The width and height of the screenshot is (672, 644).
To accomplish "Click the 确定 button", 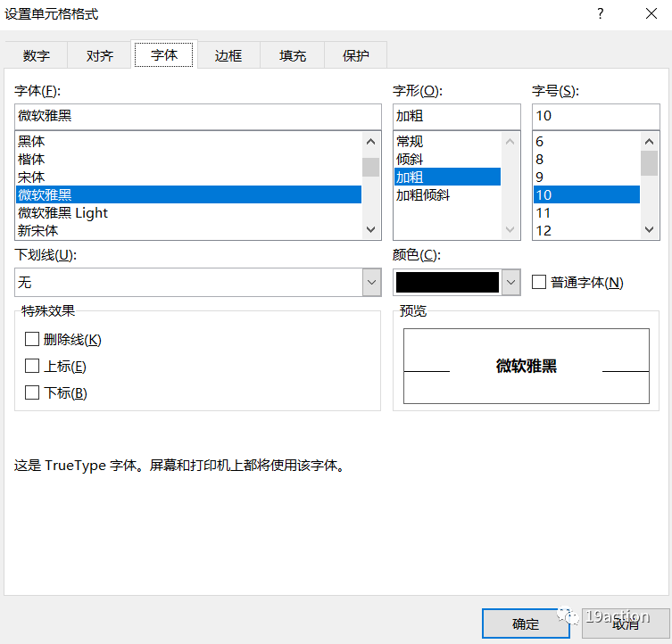I will point(526,623).
